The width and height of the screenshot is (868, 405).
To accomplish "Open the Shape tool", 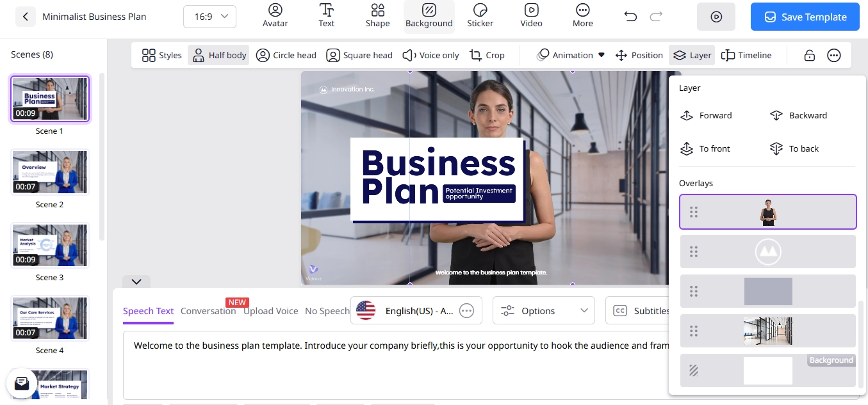I will (x=377, y=16).
